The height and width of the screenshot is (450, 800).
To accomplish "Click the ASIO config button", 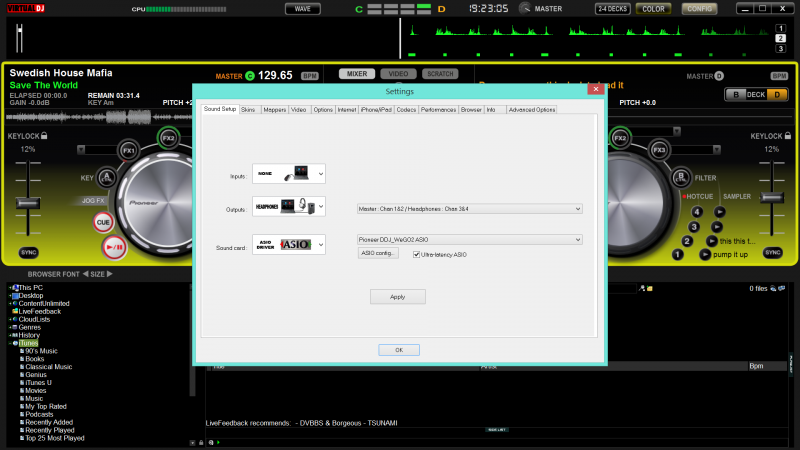I will (x=378, y=253).
